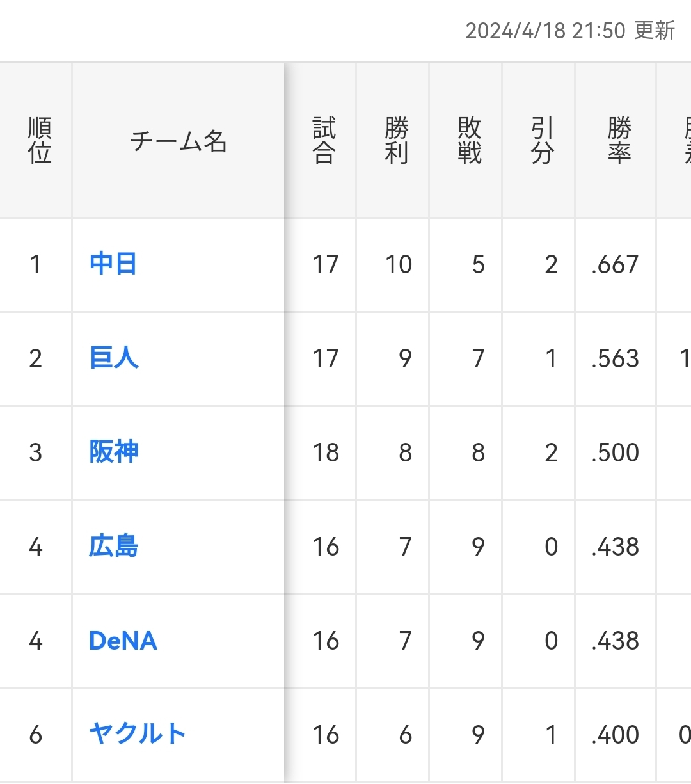Open the 巨人 team link
The width and height of the screenshot is (691, 784).
114,358
